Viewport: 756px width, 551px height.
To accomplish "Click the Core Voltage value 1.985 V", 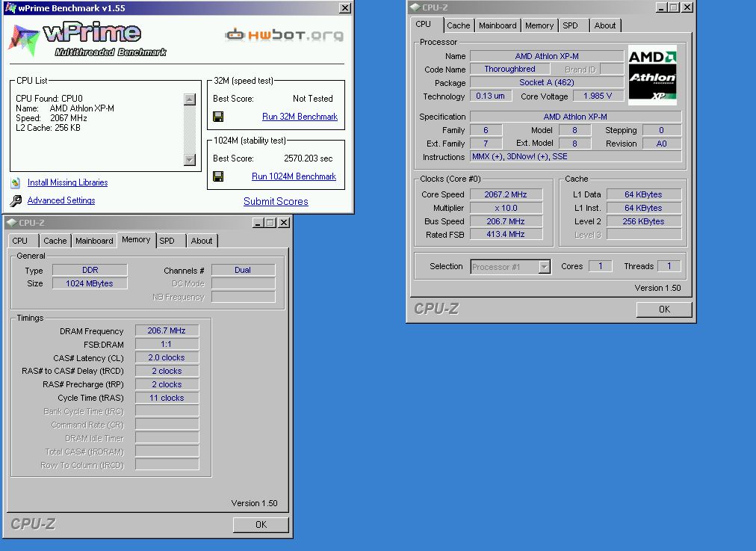I will [598, 96].
